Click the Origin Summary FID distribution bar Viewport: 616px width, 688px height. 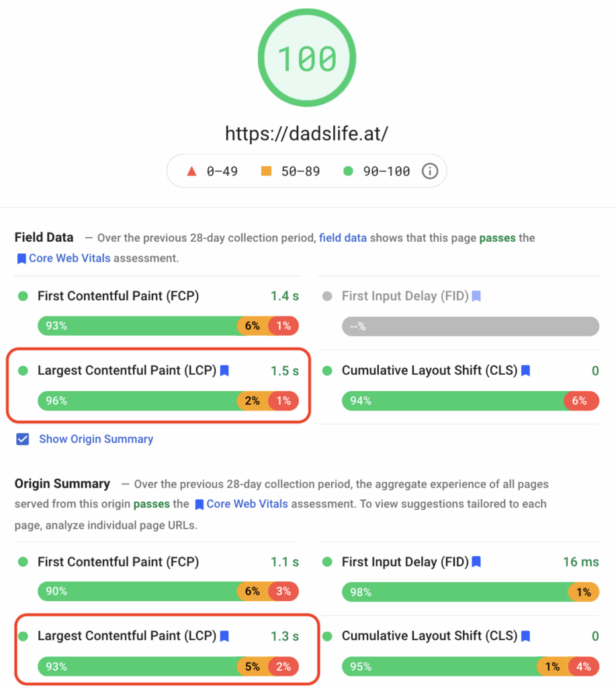[470, 592]
